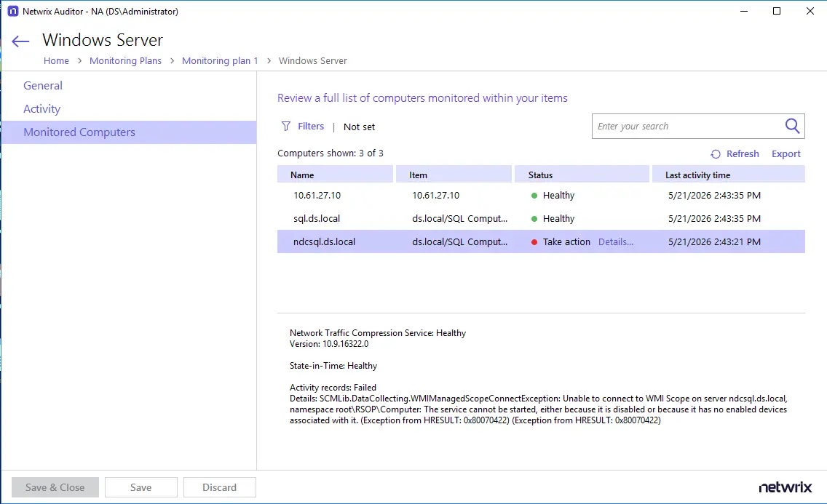Click the Activity records: Failed text
Screen dimensions: 827x504
[333, 388]
